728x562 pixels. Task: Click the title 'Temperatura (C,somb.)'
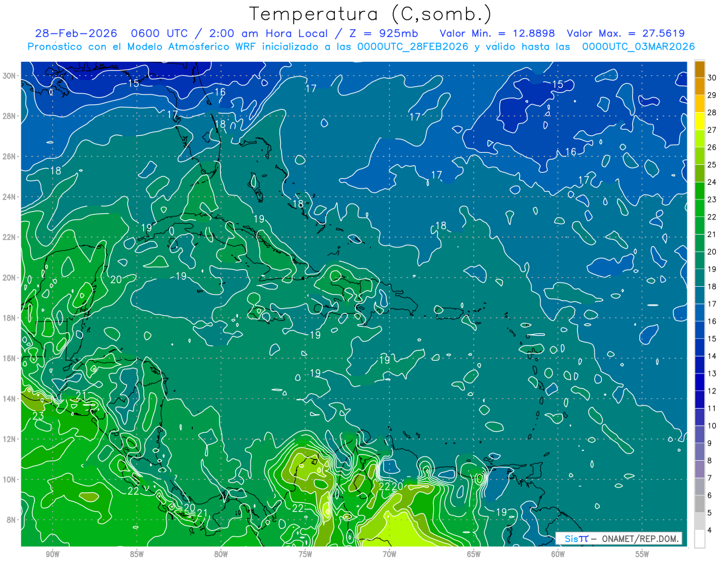tap(370, 13)
